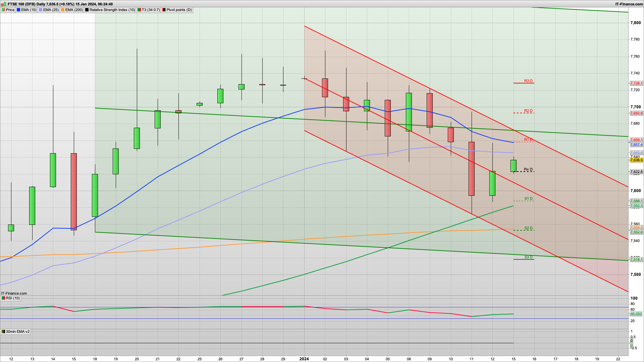This screenshot has width=644, height=362.
Task: Click the R3 D pivot level label
Action: (x=528, y=81)
